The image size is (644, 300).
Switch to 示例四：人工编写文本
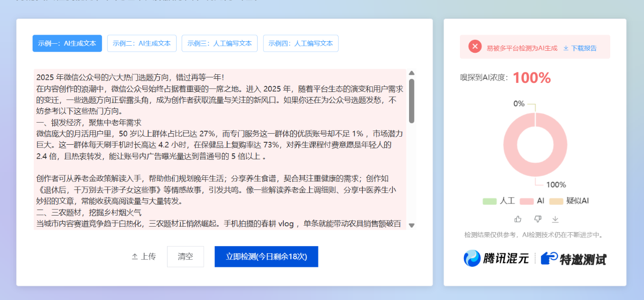301,43
